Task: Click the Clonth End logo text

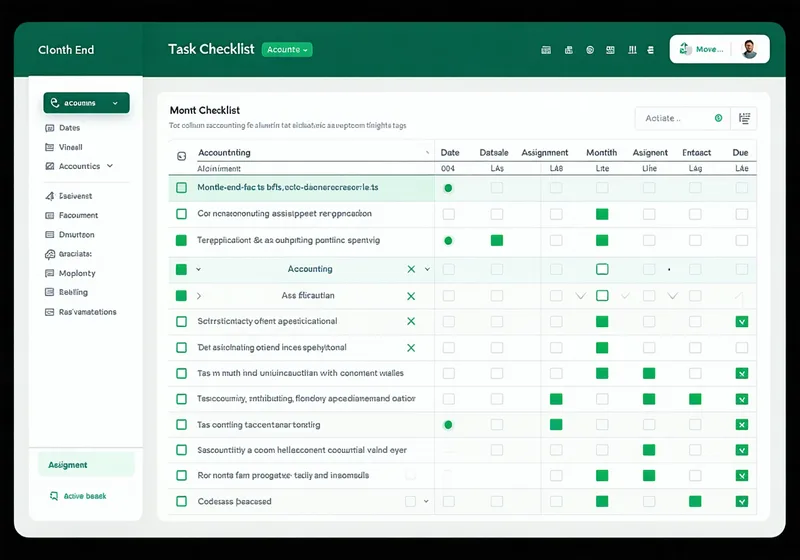Action: pos(66,50)
